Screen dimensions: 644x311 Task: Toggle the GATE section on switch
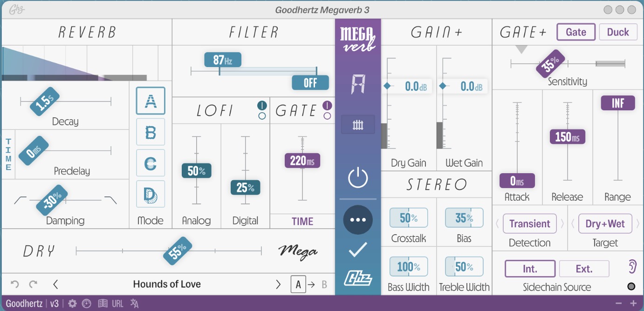327,106
